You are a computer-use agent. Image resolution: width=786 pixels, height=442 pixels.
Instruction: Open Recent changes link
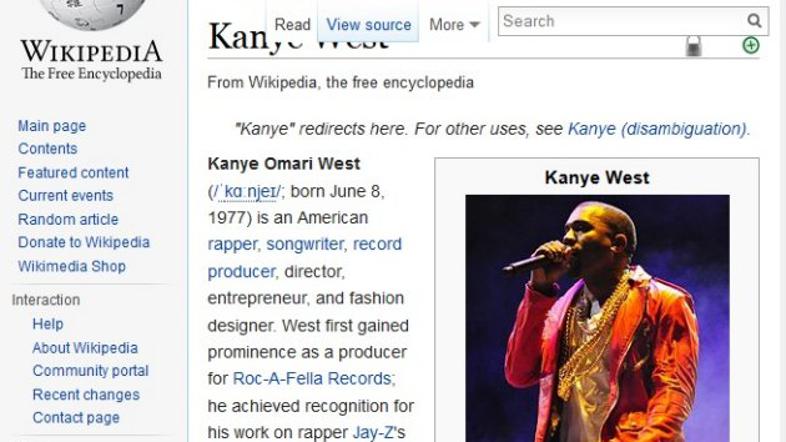click(x=86, y=394)
